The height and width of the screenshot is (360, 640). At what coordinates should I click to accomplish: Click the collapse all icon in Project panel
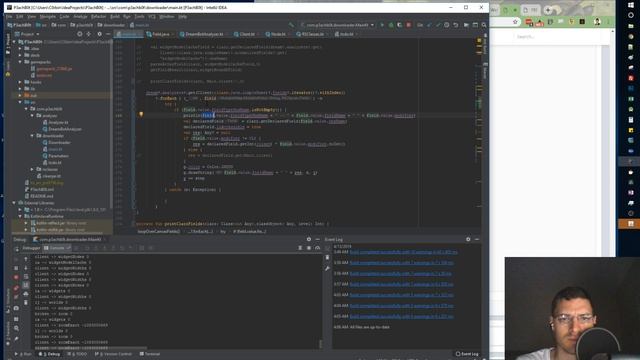point(89,34)
